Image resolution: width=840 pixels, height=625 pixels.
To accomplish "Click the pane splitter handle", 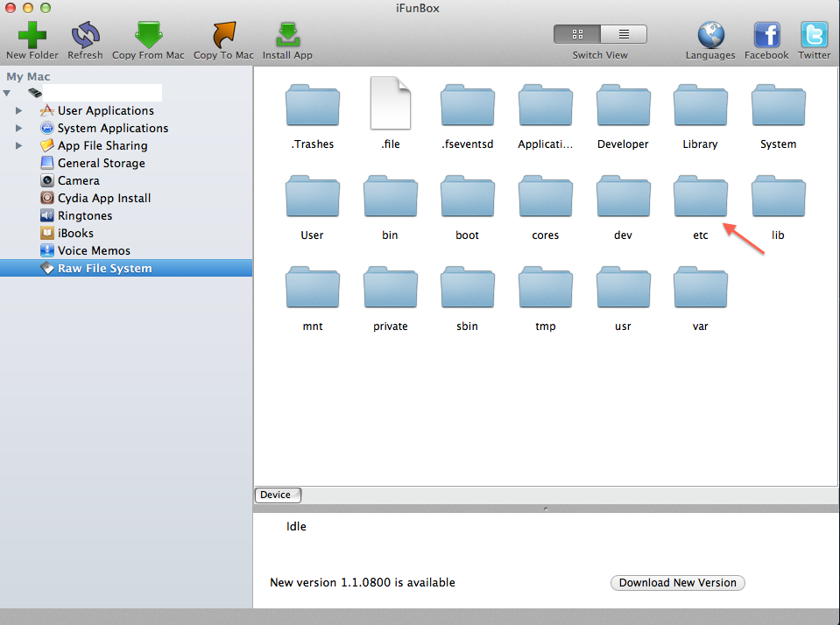I will tap(546, 509).
